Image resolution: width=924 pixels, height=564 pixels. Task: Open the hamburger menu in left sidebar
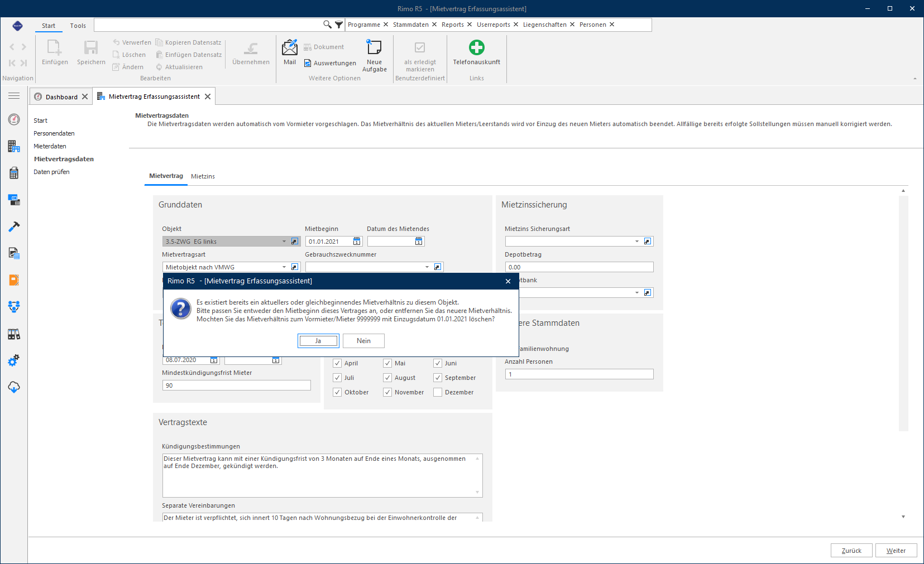pos(14,96)
